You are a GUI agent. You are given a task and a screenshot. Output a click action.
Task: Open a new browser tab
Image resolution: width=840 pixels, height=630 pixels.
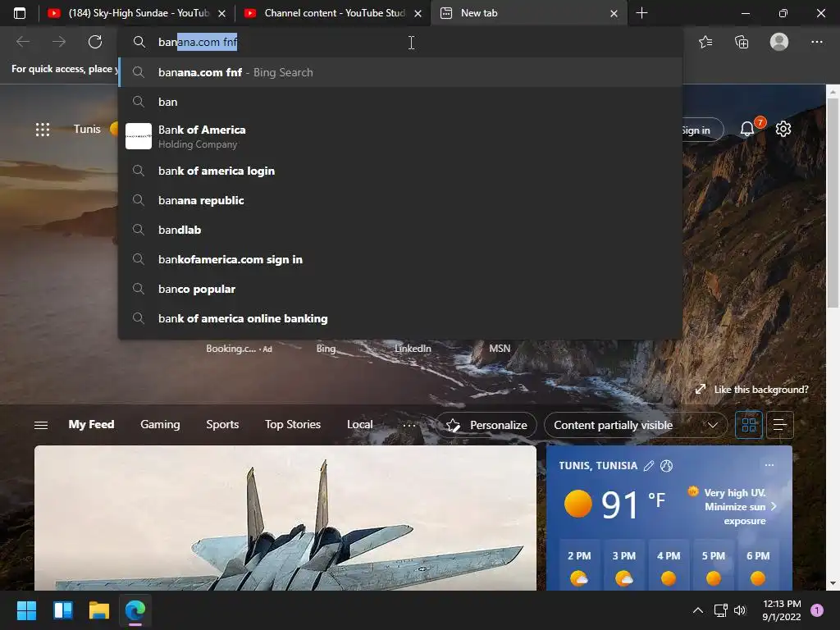pos(641,13)
